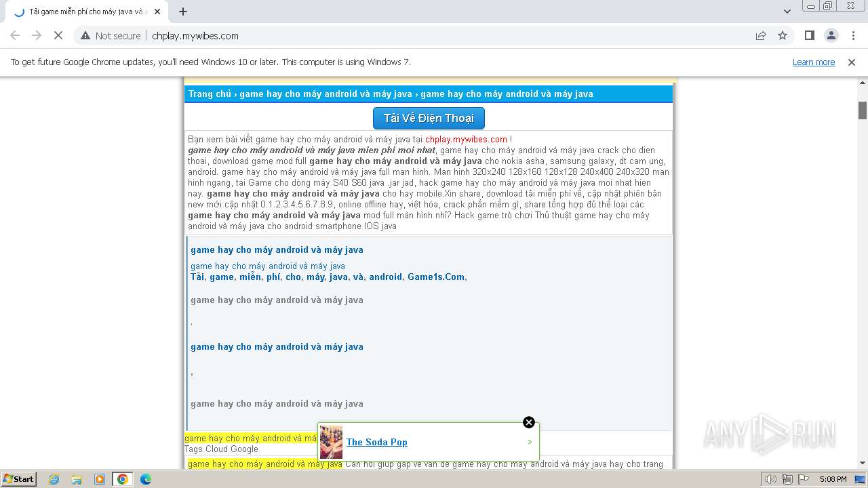Image resolution: width=868 pixels, height=488 pixels.
Task: Open blue heading game hay cho máy android
Action: tap(277, 249)
